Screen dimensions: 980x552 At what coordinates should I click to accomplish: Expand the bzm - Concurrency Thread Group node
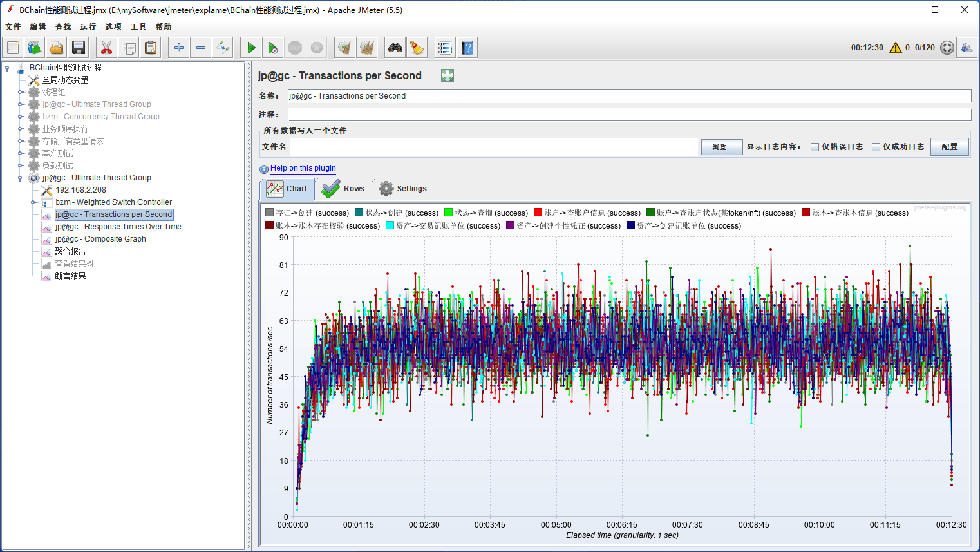pyautogui.click(x=21, y=117)
